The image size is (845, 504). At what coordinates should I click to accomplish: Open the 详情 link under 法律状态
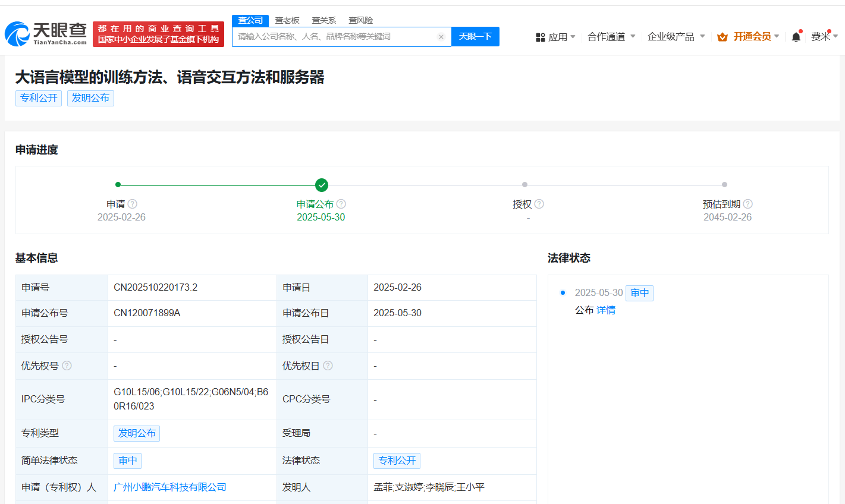pos(606,310)
